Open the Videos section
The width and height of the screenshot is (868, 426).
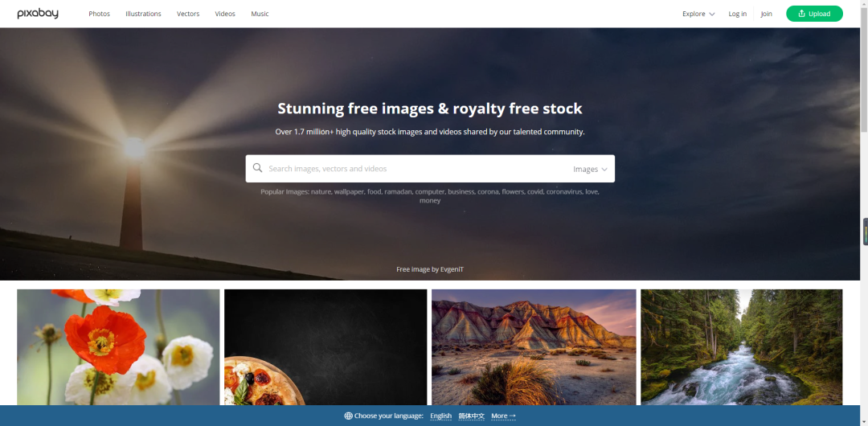pyautogui.click(x=225, y=14)
